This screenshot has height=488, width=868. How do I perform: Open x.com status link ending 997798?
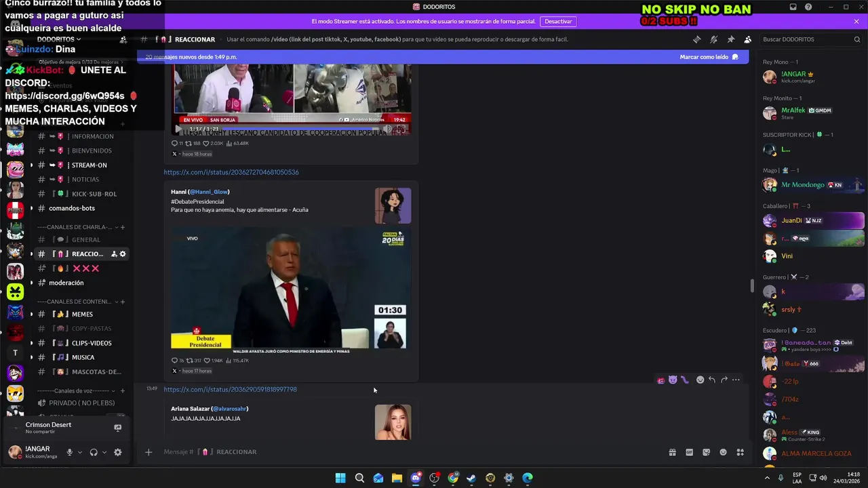tap(230, 390)
